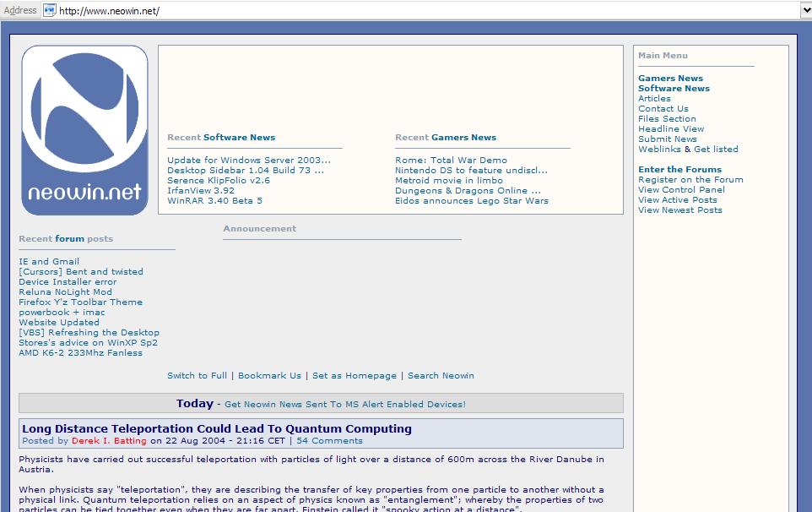
Task: Click Get Neowin News Sent To MS Alert link
Action: tap(345, 404)
